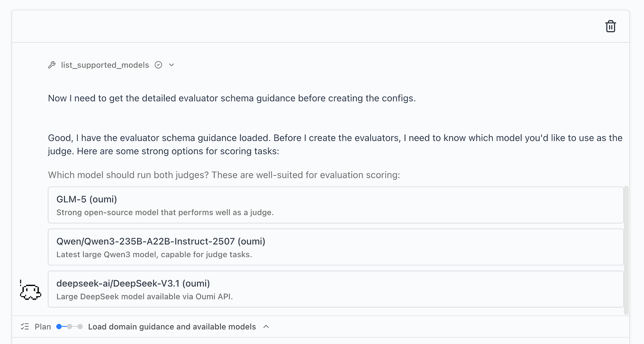Image resolution: width=644 pixels, height=344 pixels.
Task: Click the checkmark status icon after list_supported_models
Action: (x=158, y=65)
